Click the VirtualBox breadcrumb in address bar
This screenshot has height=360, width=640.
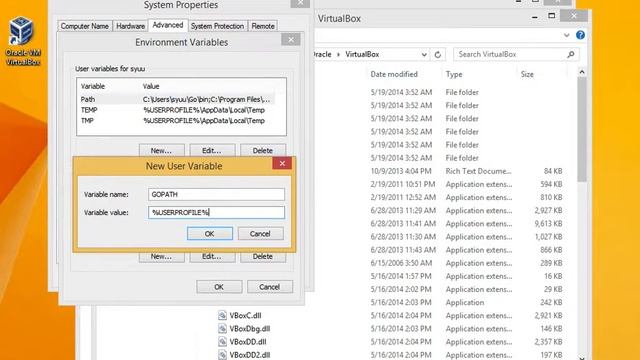pos(362,54)
